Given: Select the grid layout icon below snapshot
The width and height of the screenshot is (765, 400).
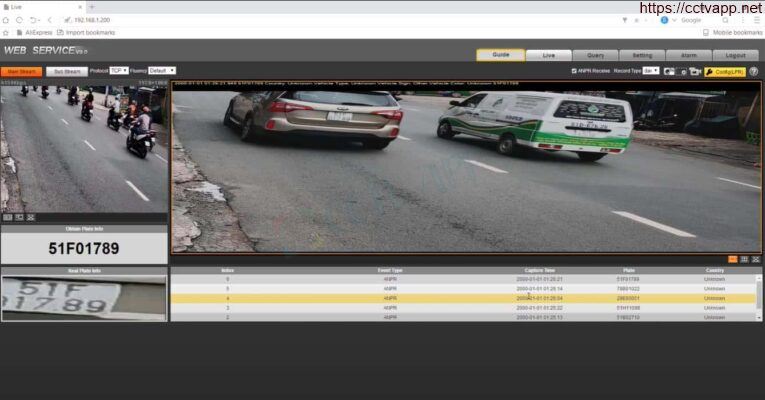Looking at the screenshot, I should coord(744,260).
